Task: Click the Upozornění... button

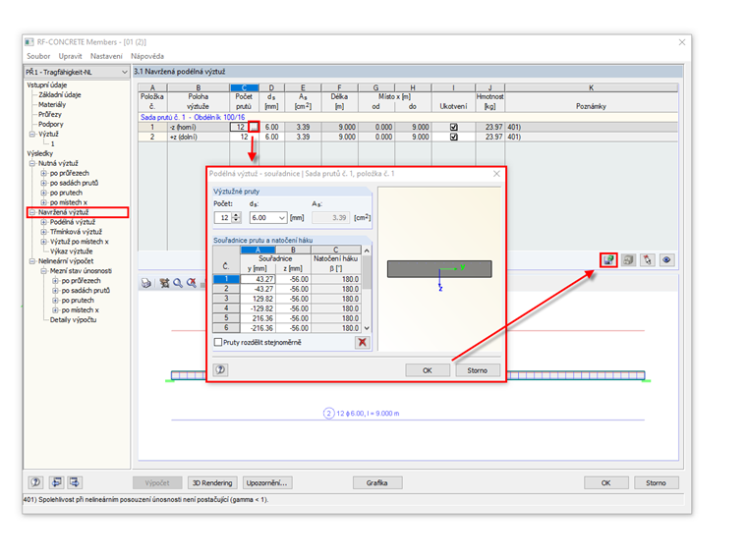Action: click(267, 482)
